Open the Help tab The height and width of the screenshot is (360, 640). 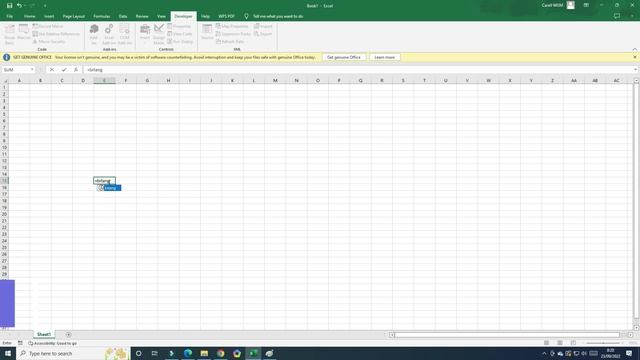click(205, 16)
